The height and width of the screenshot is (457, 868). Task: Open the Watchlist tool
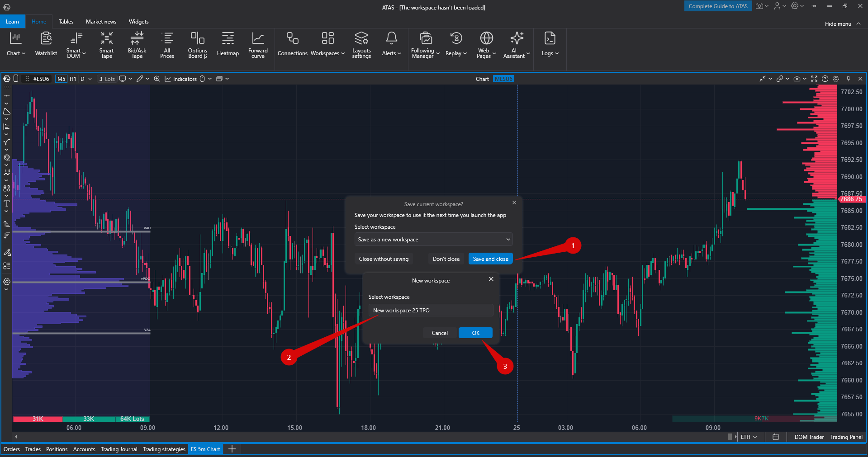click(46, 44)
